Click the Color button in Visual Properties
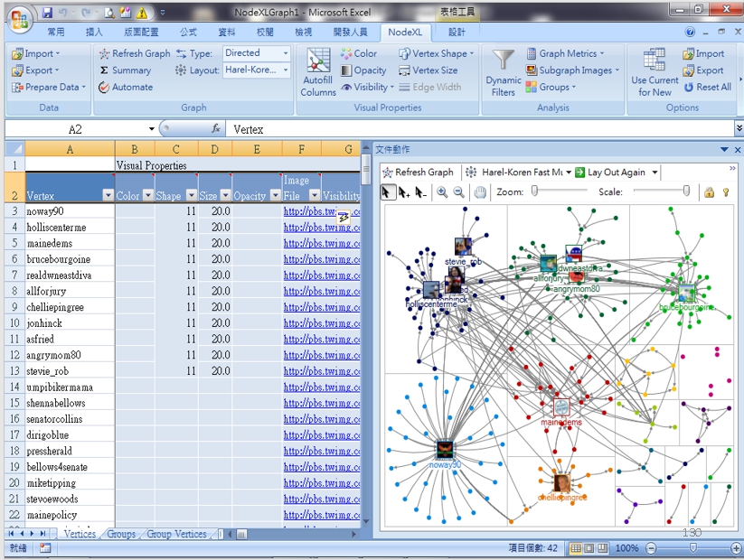The height and width of the screenshot is (560, 744). coord(359,53)
